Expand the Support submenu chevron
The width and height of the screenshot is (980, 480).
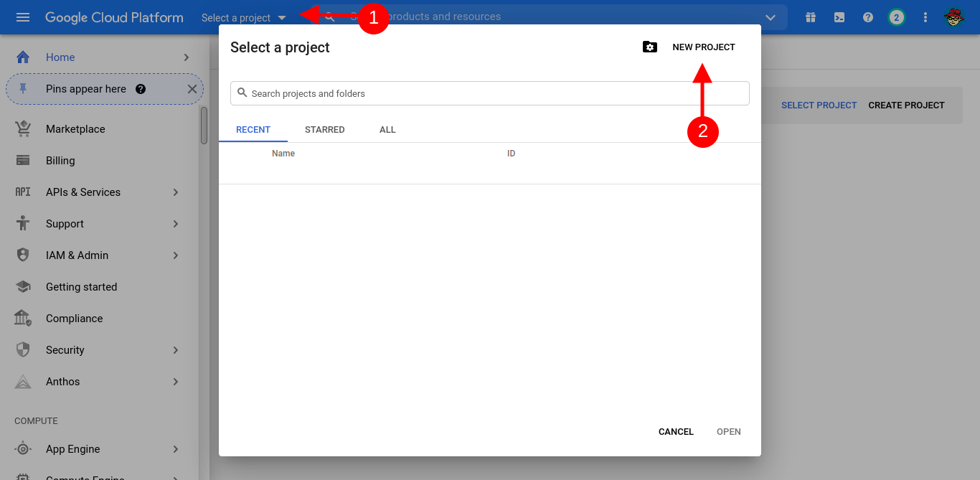coord(176,224)
